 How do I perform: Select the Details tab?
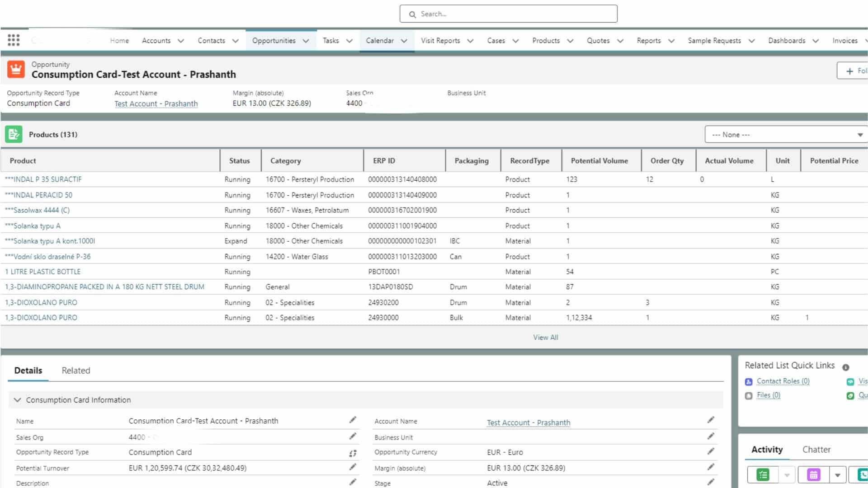pos(28,371)
